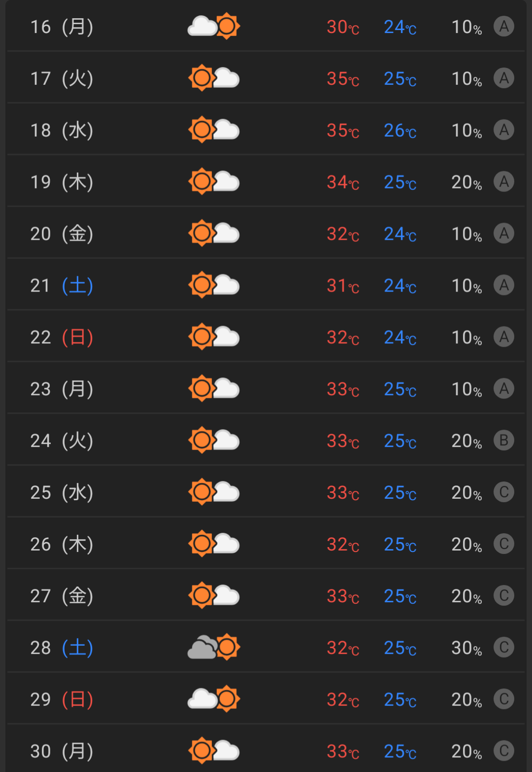Tap the 20% rain chance on day 26
The width and height of the screenshot is (532, 772).
(466, 545)
